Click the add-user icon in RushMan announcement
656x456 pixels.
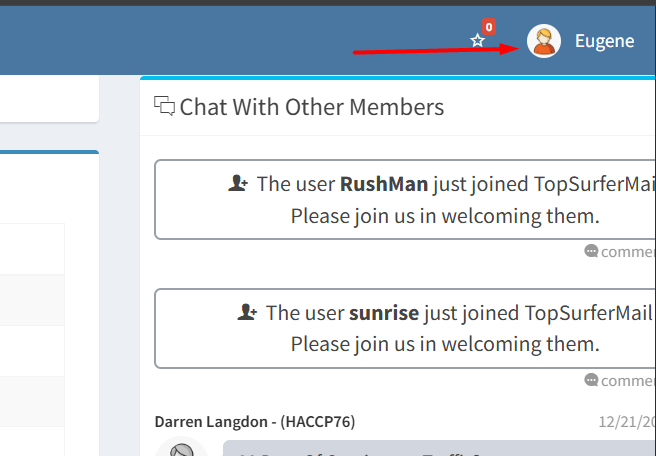coord(238,184)
